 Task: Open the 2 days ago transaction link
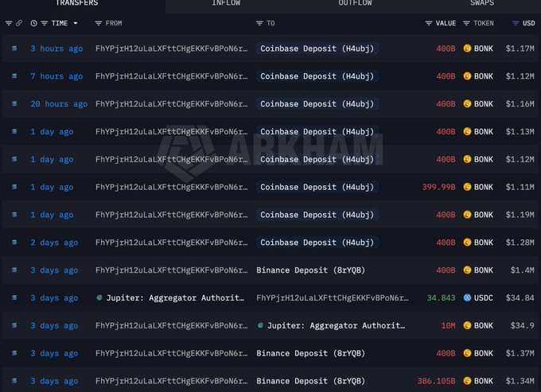54,243
